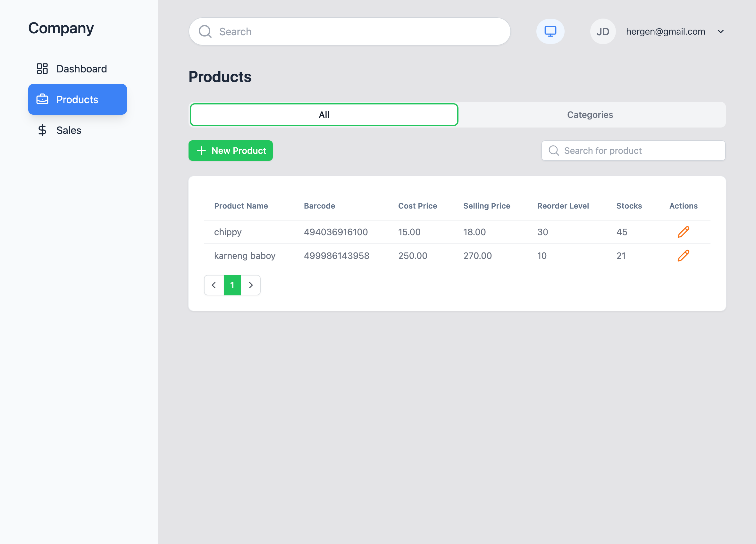Click the New Product button

[x=230, y=151]
